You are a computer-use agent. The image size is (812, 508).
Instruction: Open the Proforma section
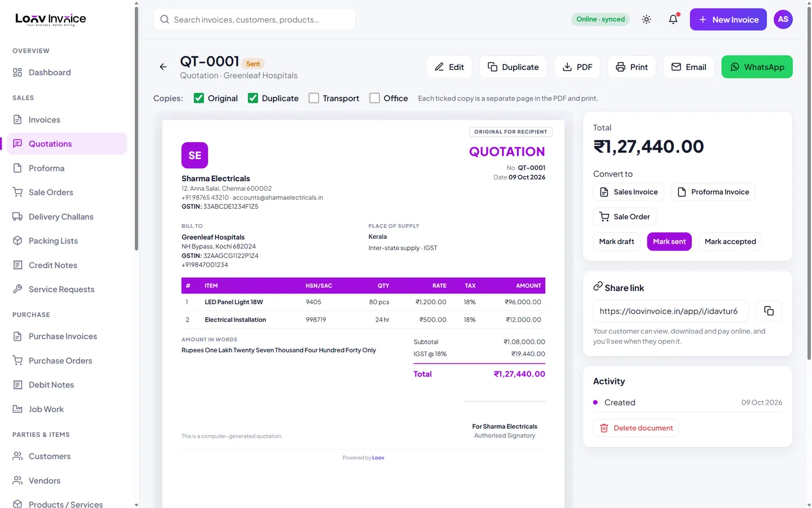(x=67, y=168)
